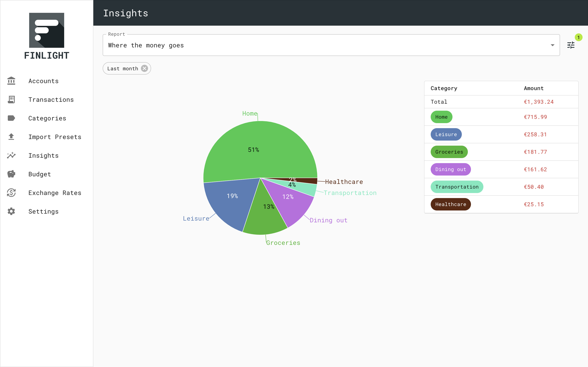Remove the Last month filter chip
Viewport: 588px width, 367px height.
coord(145,68)
